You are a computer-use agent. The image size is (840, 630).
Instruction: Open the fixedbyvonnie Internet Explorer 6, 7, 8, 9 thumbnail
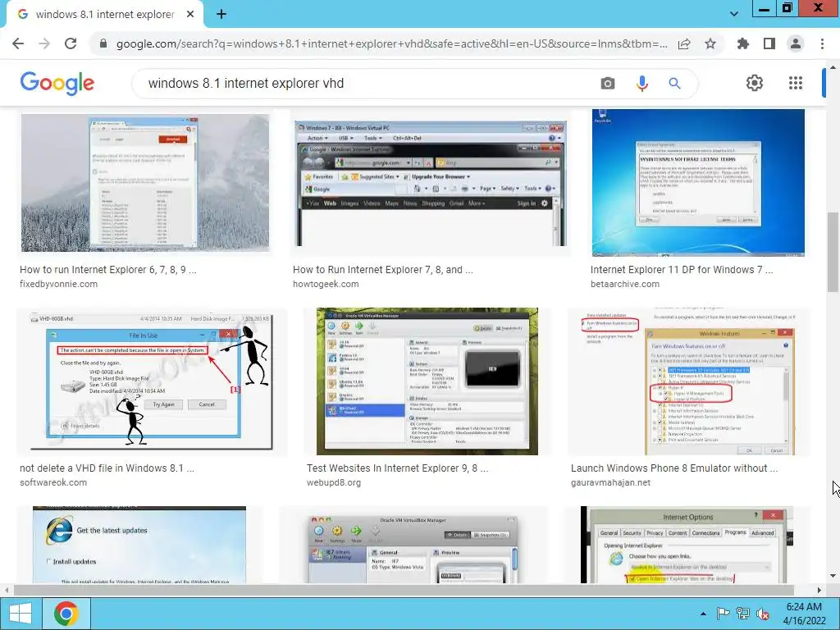144,183
